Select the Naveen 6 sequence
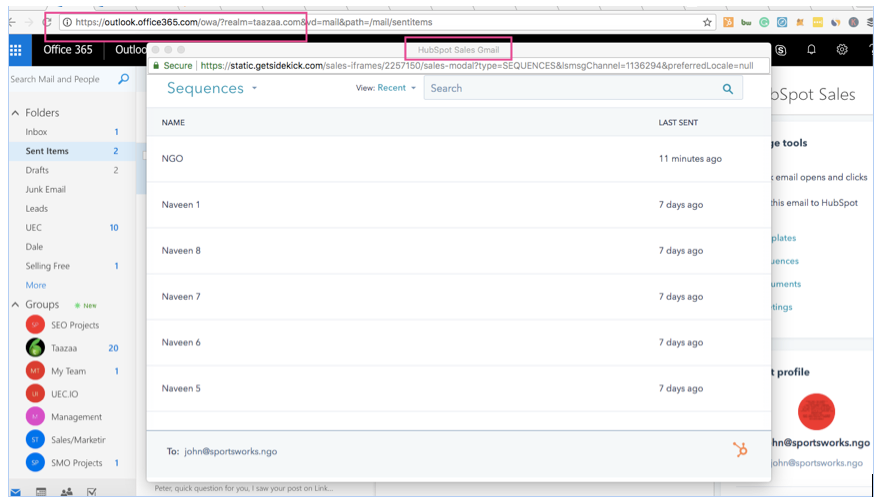This screenshot has height=504, width=874. (459, 342)
